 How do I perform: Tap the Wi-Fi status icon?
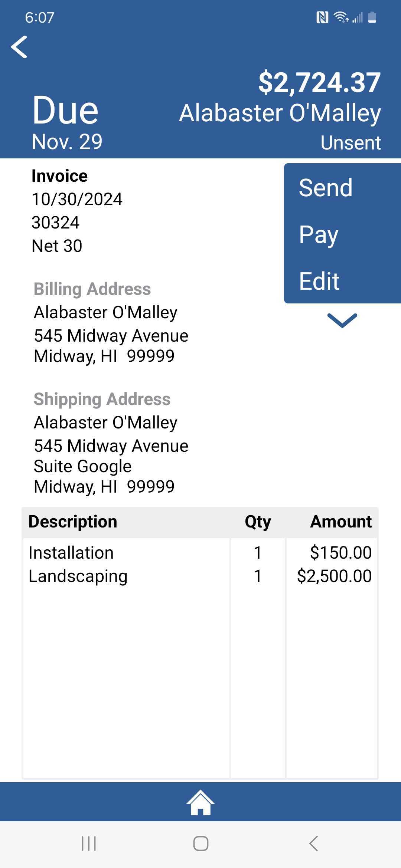(341, 17)
